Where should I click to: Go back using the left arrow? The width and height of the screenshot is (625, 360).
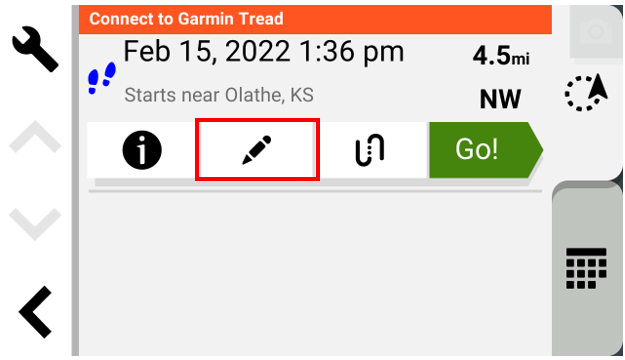click(x=35, y=312)
